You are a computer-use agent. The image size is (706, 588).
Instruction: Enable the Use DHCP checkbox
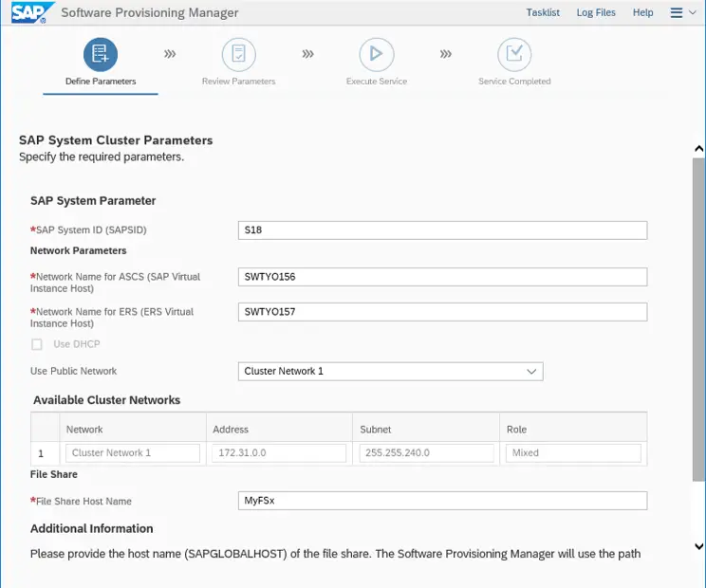tap(37, 344)
